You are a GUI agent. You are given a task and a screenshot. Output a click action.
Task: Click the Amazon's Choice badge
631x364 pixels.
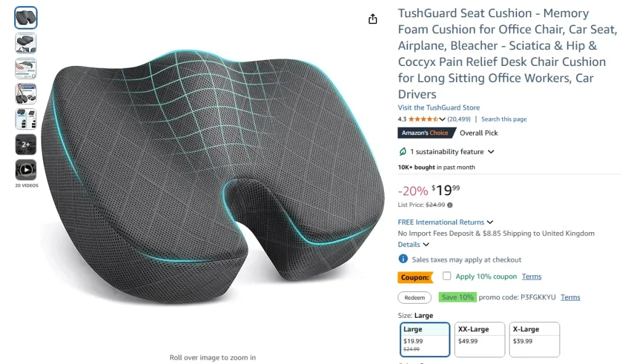click(426, 132)
